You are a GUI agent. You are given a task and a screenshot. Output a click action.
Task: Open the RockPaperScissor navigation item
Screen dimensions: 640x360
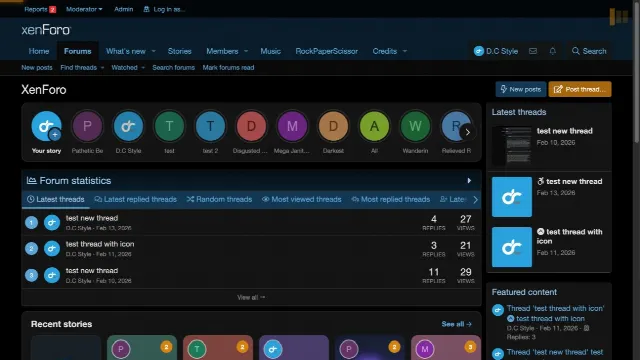[x=327, y=51]
